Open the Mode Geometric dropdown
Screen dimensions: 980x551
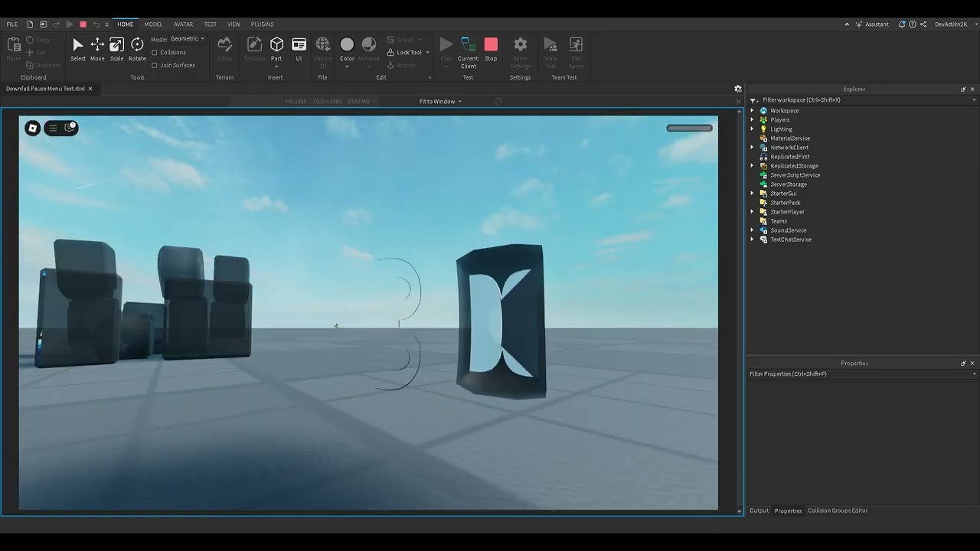pyautogui.click(x=188, y=39)
